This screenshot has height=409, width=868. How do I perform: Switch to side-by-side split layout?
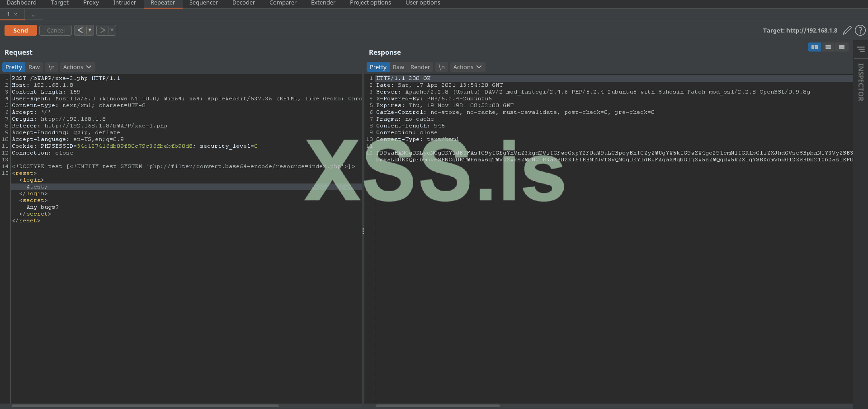[815, 47]
